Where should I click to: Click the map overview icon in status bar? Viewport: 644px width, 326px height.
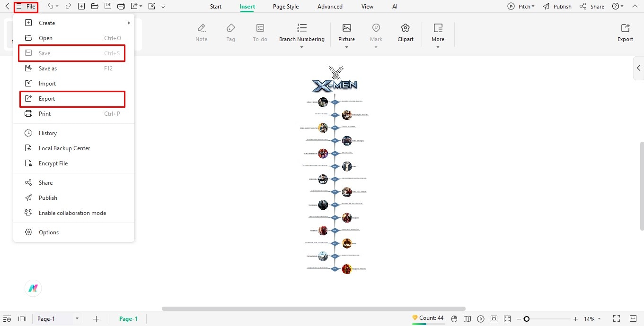coord(468,319)
